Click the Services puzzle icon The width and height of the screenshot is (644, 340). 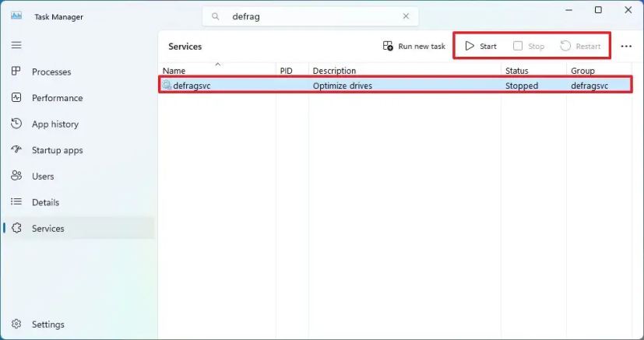tap(16, 228)
